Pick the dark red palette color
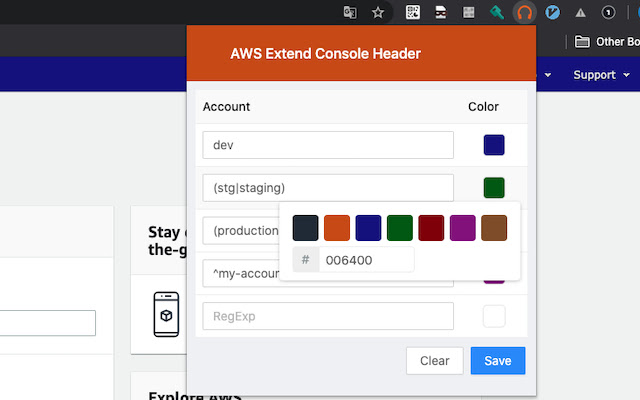Image resolution: width=640 pixels, height=400 pixels. [431, 228]
